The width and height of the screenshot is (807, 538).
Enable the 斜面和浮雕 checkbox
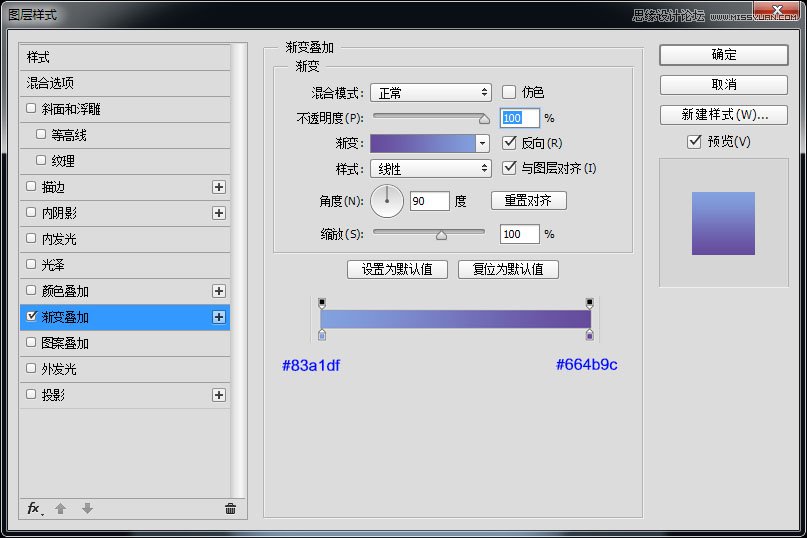point(31,108)
